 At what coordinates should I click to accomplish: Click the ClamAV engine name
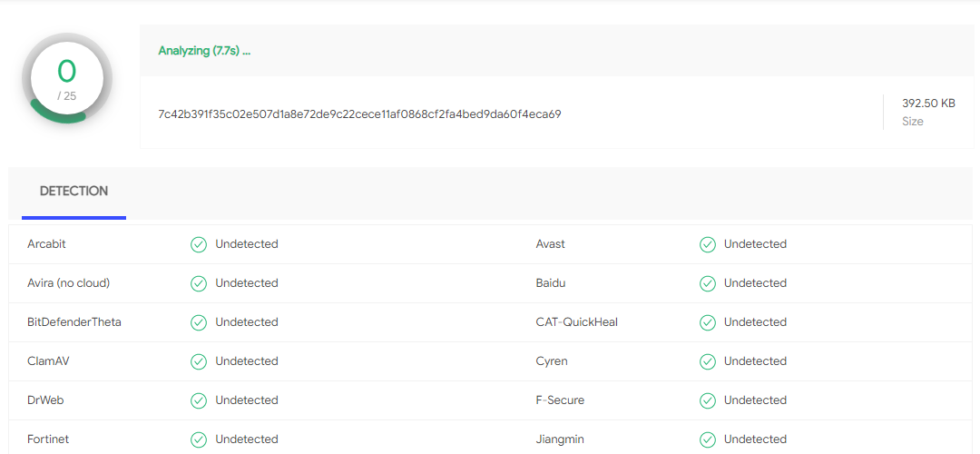click(48, 360)
